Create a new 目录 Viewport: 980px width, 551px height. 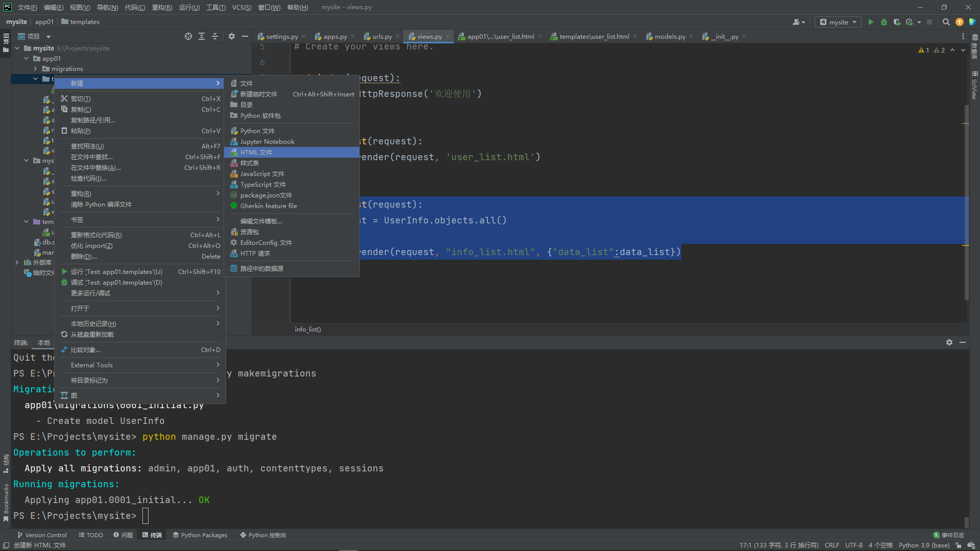point(291,105)
